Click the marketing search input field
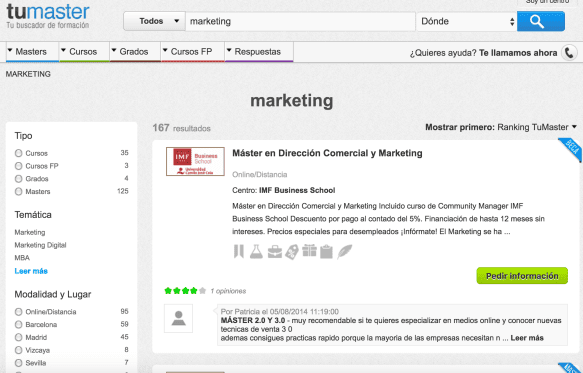This screenshot has width=583, height=373. pyautogui.click(x=300, y=21)
